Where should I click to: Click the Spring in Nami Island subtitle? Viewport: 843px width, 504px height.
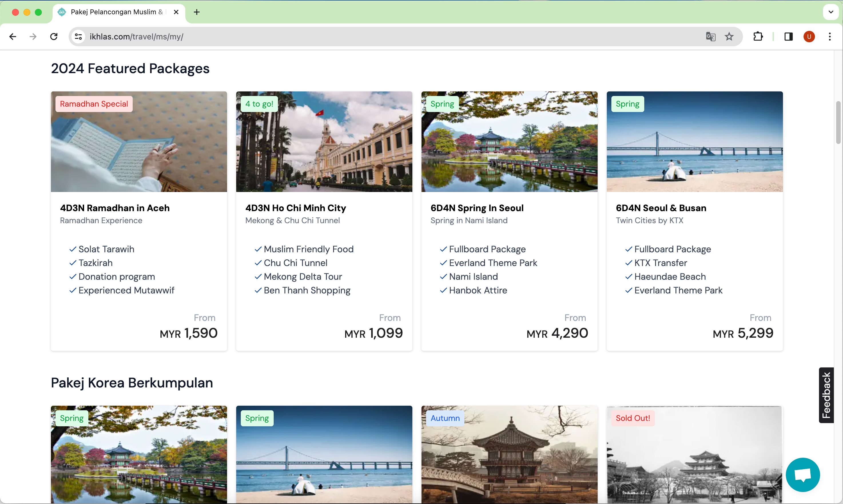pyautogui.click(x=469, y=220)
